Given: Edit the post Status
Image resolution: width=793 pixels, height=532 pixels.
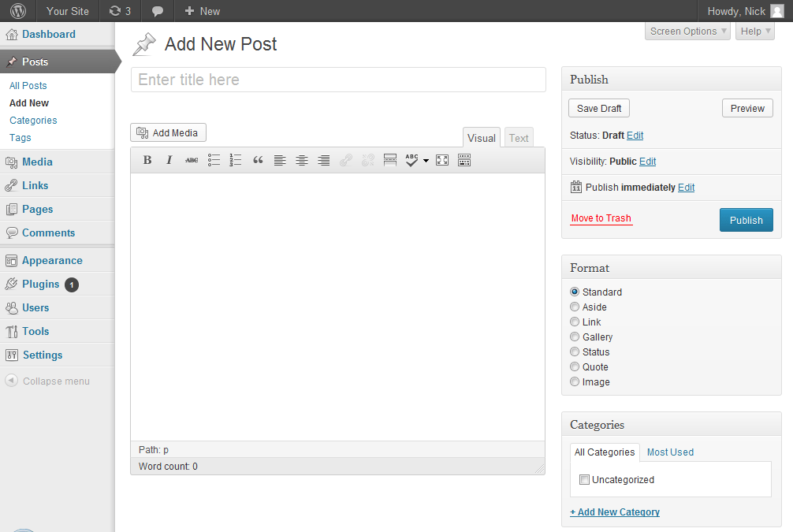Looking at the screenshot, I should [x=635, y=135].
